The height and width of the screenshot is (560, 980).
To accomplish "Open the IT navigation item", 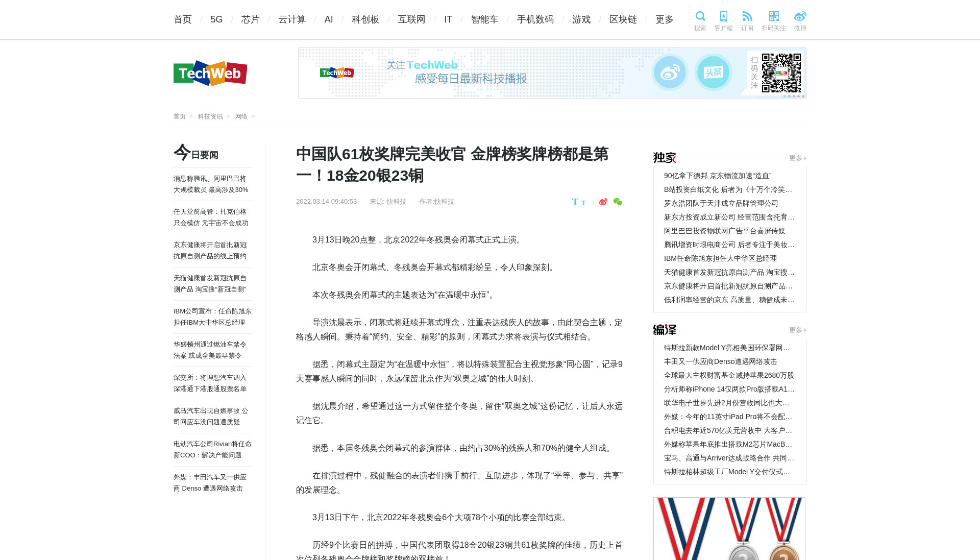I will [x=448, y=19].
